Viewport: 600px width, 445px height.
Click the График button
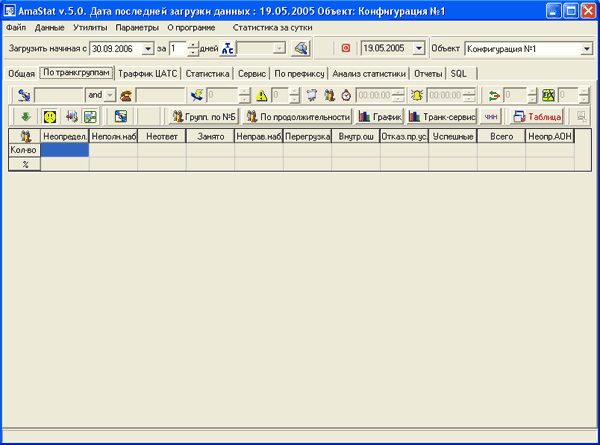(x=379, y=117)
